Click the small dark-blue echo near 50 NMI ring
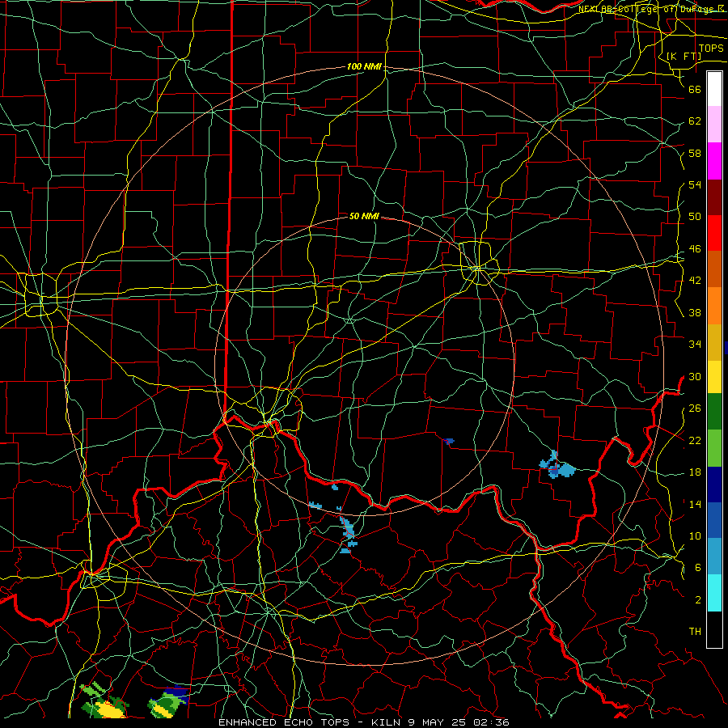The height and width of the screenshot is (728, 728). coord(448,441)
